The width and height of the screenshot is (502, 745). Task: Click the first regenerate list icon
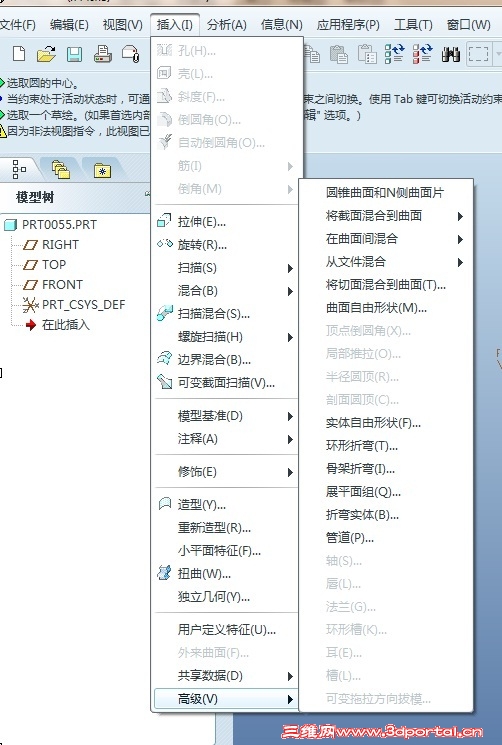click(394, 54)
